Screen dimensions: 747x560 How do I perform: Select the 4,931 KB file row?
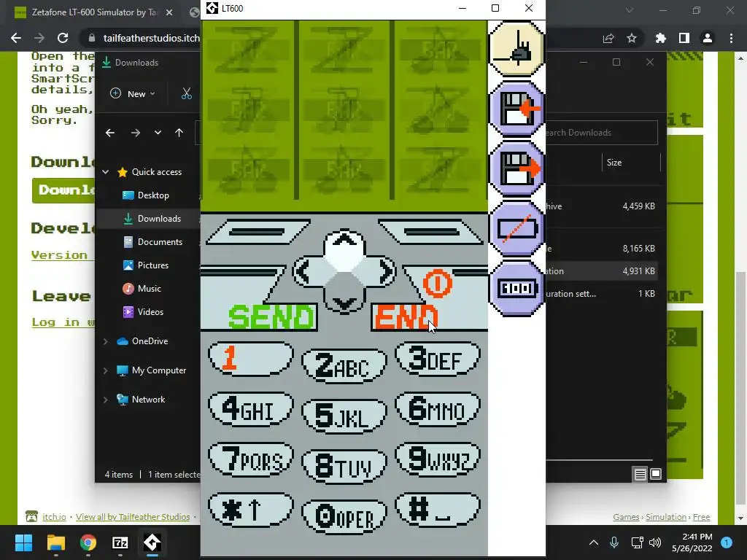tap(601, 271)
